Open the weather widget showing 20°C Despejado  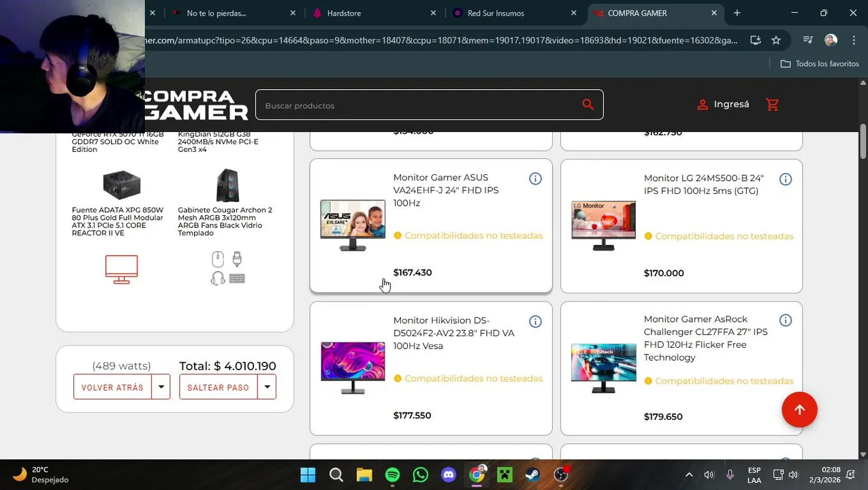[41, 474]
